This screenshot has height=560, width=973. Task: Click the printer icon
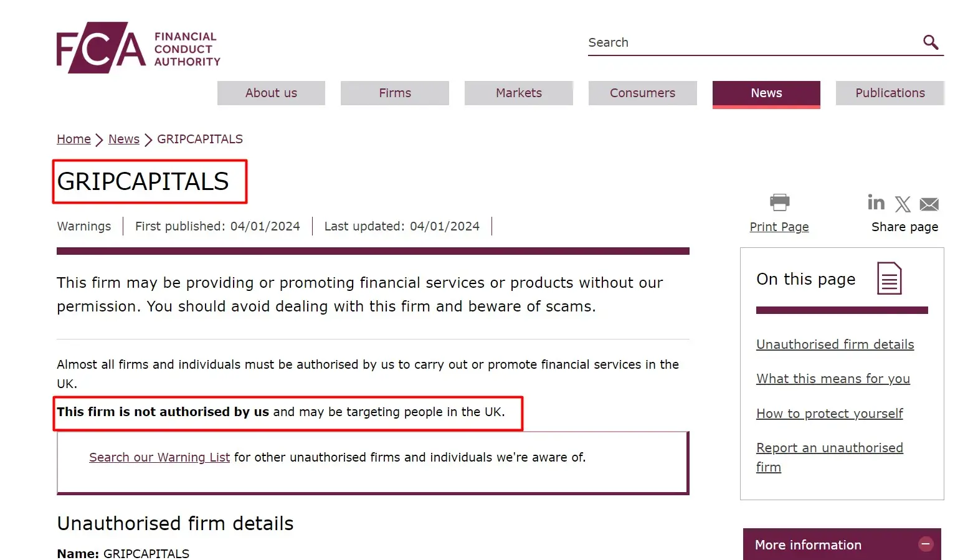779,202
